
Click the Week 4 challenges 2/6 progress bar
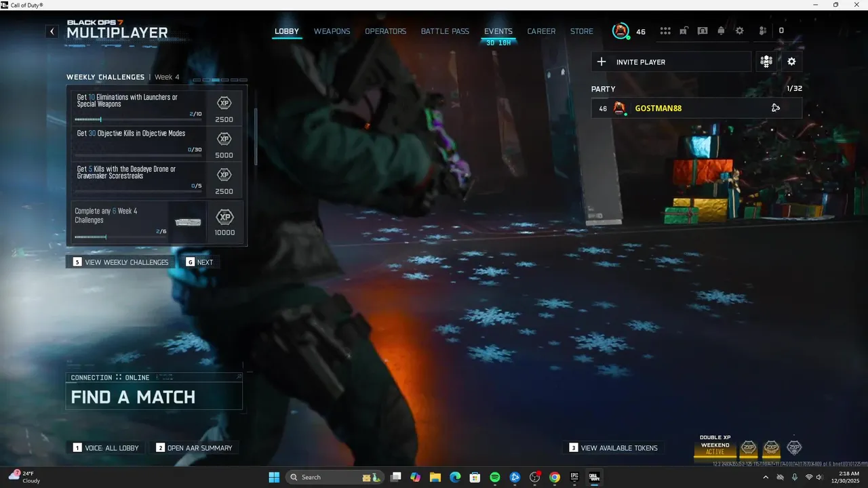click(x=121, y=237)
